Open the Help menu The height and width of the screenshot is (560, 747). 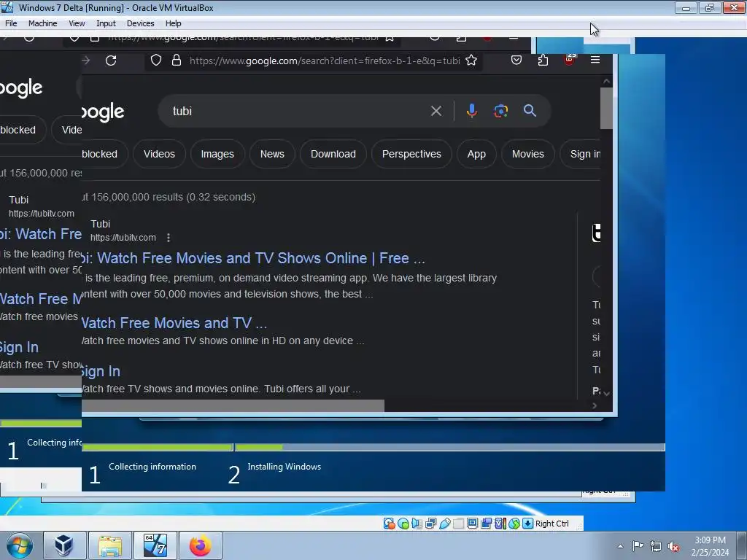174,23
